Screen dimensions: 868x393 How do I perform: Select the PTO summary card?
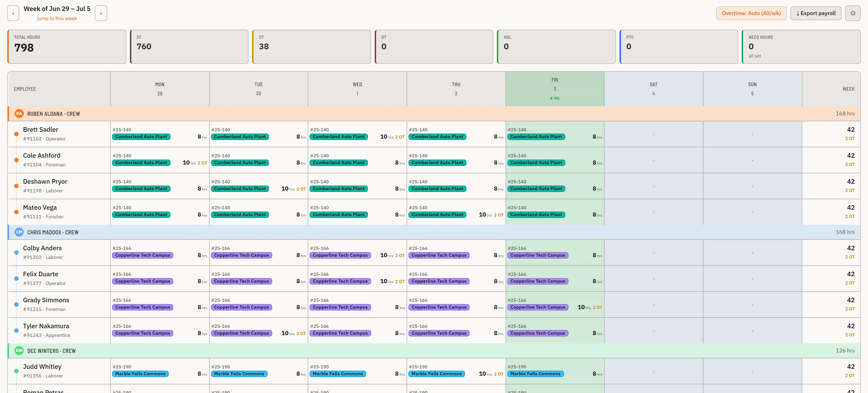679,47
